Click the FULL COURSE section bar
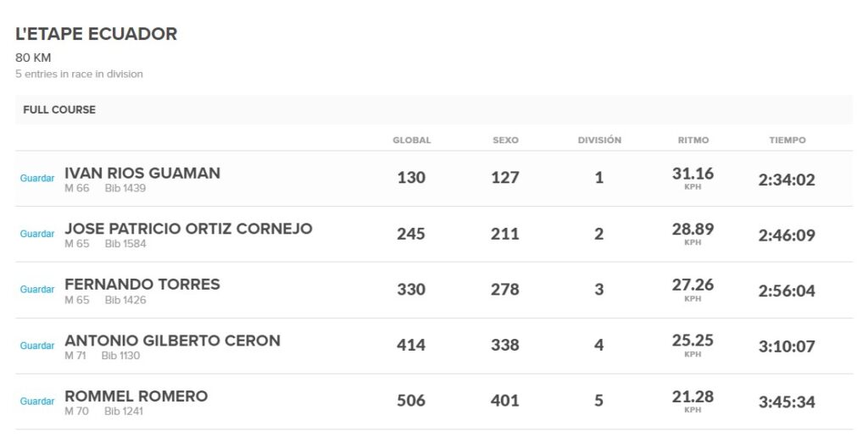This screenshot has width=868, height=443. click(x=434, y=109)
